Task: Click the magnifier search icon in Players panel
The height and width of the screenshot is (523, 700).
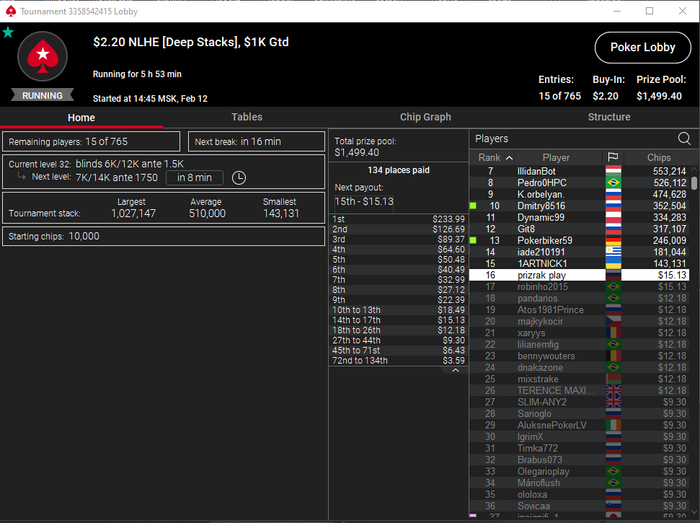Action: (684, 138)
